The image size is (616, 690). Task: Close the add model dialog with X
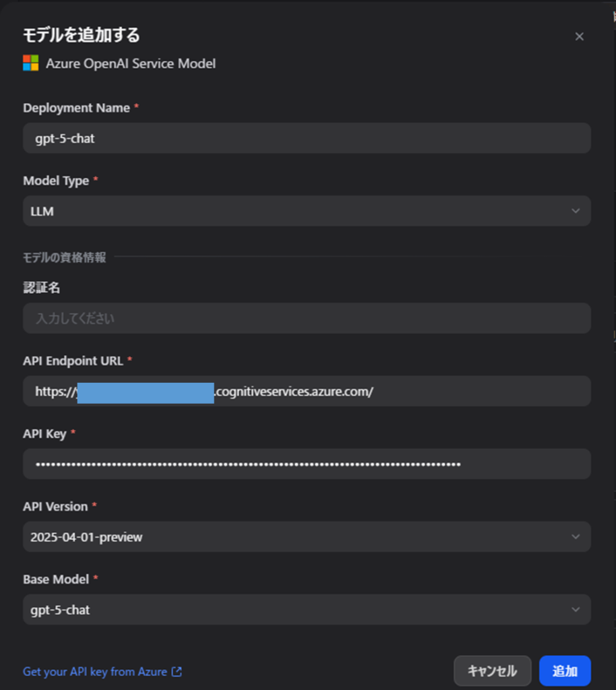click(x=579, y=36)
